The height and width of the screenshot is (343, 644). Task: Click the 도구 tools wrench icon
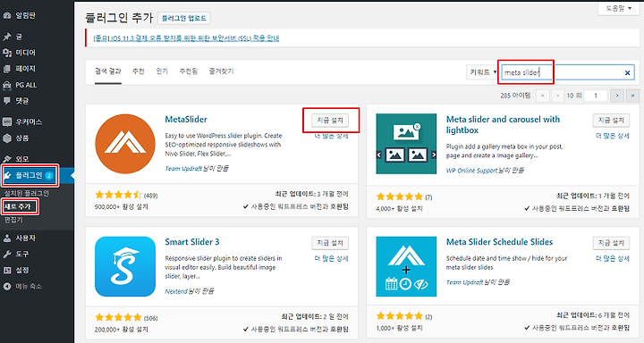[7, 254]
